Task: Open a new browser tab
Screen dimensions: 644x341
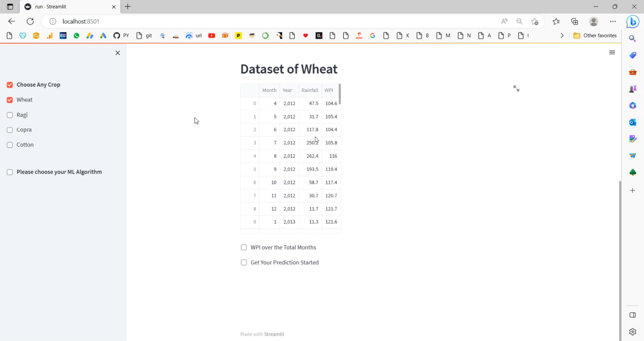Action: tap(128, 7)
